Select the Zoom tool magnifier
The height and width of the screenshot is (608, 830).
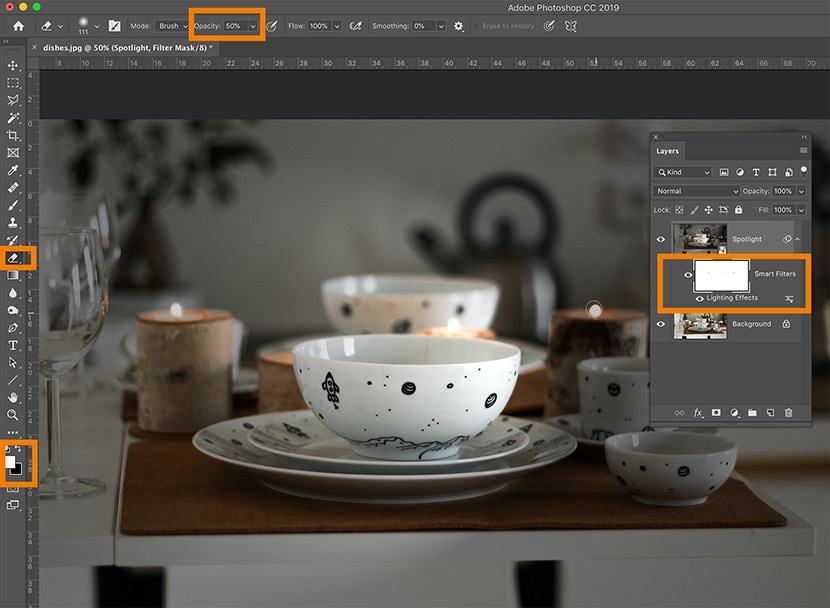pyautogui.click(x=13, y=414)
